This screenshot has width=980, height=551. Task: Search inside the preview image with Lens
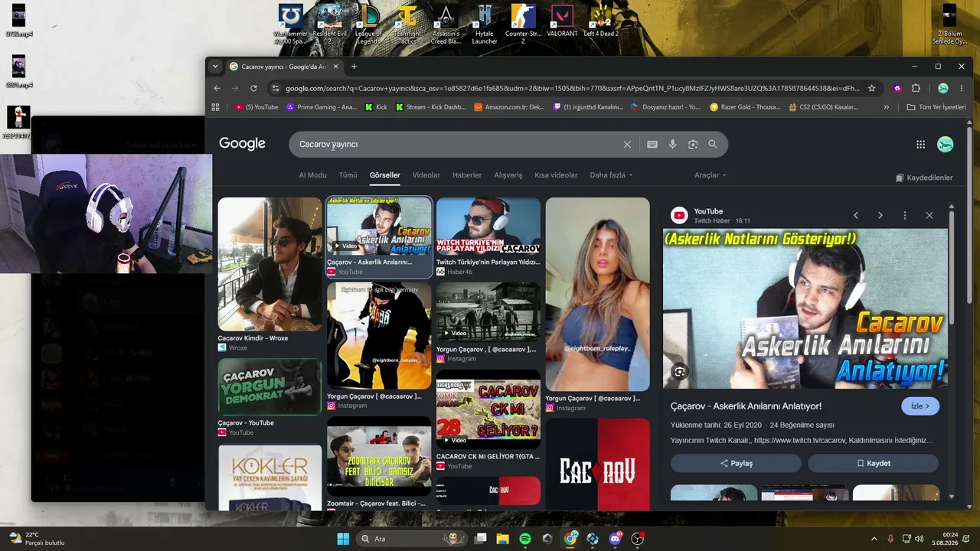[679, 372]
